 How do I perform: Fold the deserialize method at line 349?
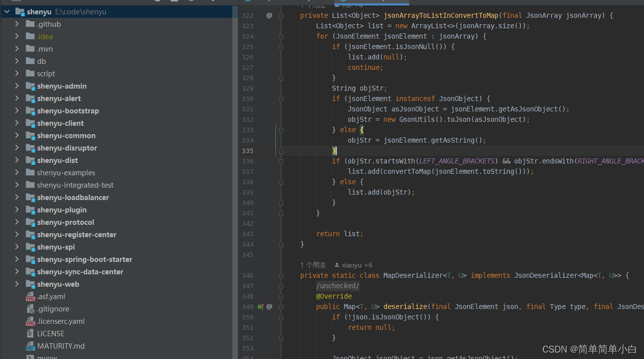[281, 307]
